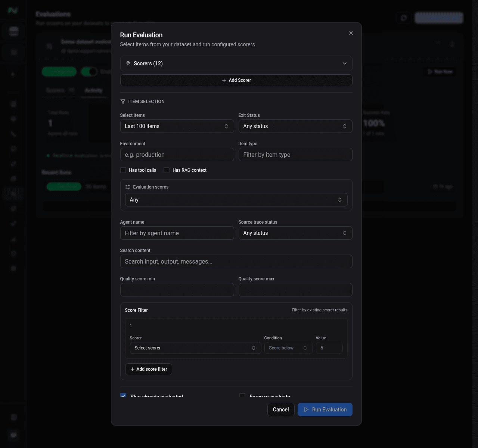Click the "Score Filter" heading

tap(136, 310)
